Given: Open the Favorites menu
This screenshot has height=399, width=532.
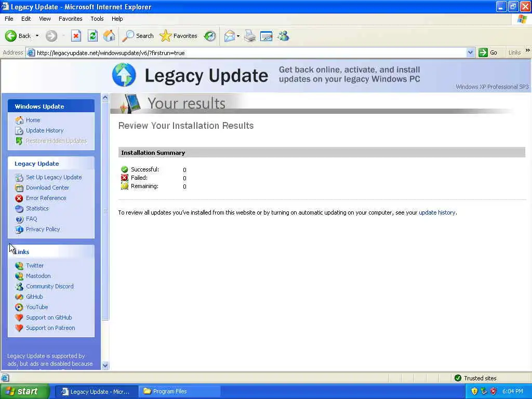Looking at the screenshot, I should pos(70,19).
